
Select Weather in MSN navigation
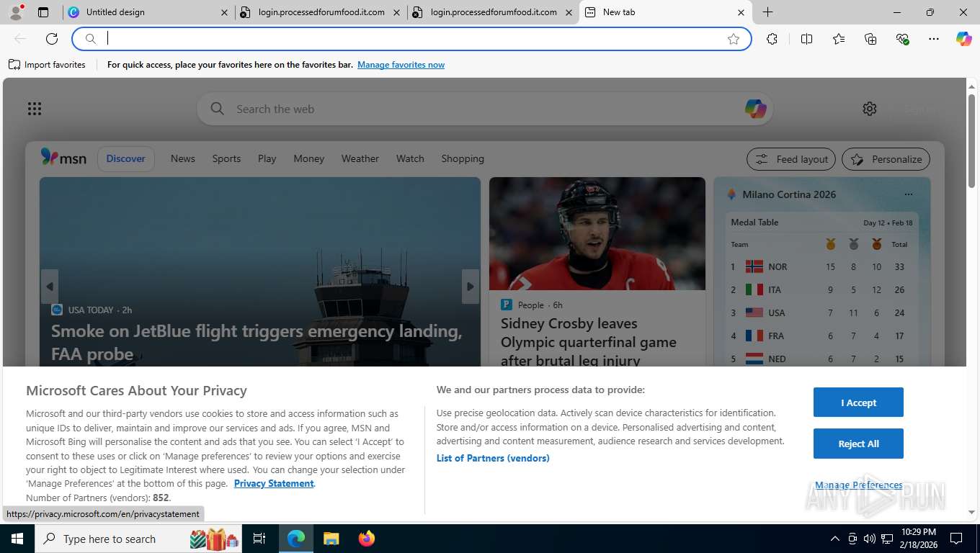point(360,158)
